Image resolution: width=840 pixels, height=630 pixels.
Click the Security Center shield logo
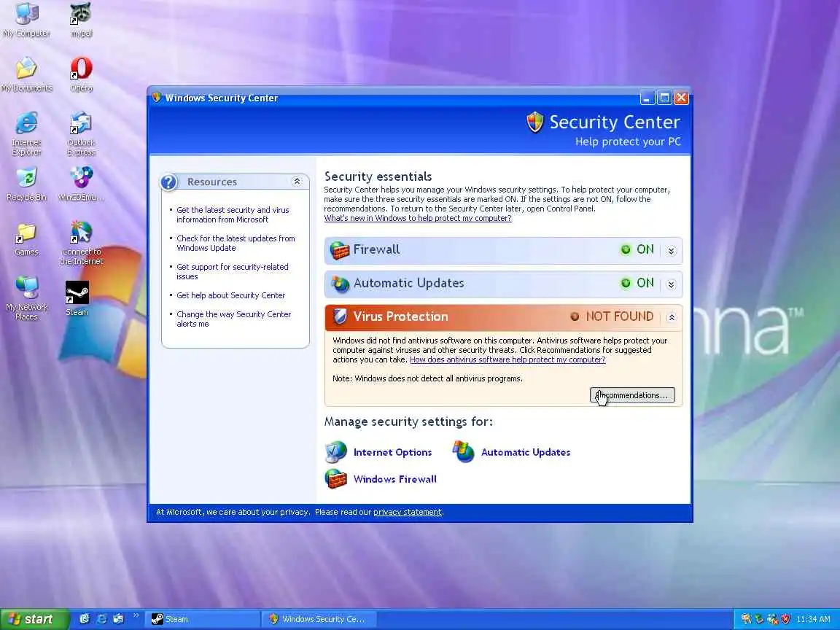click(x=534, y=122)
